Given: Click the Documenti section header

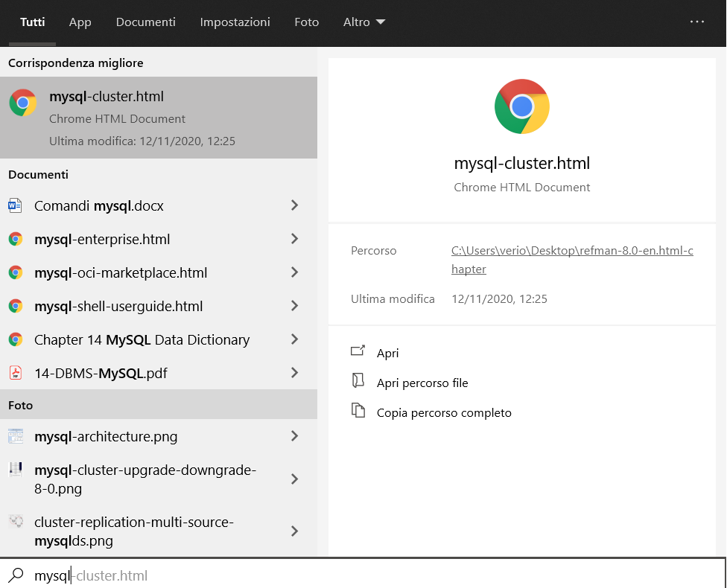Looking at the screenshot, I should [38, 175].
